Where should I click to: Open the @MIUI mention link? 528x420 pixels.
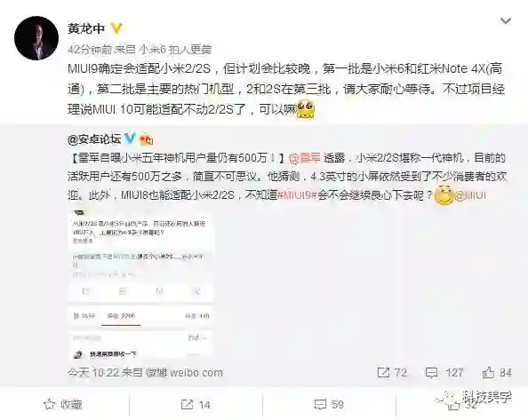(470, 195)
